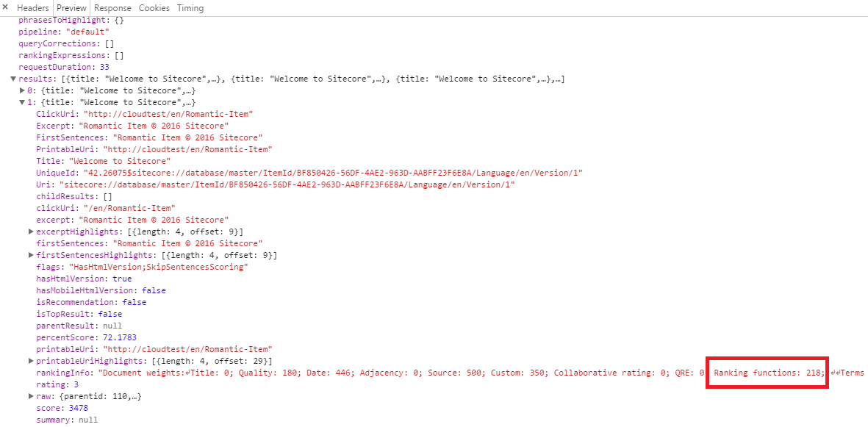Switch to the Response tab

112,8
